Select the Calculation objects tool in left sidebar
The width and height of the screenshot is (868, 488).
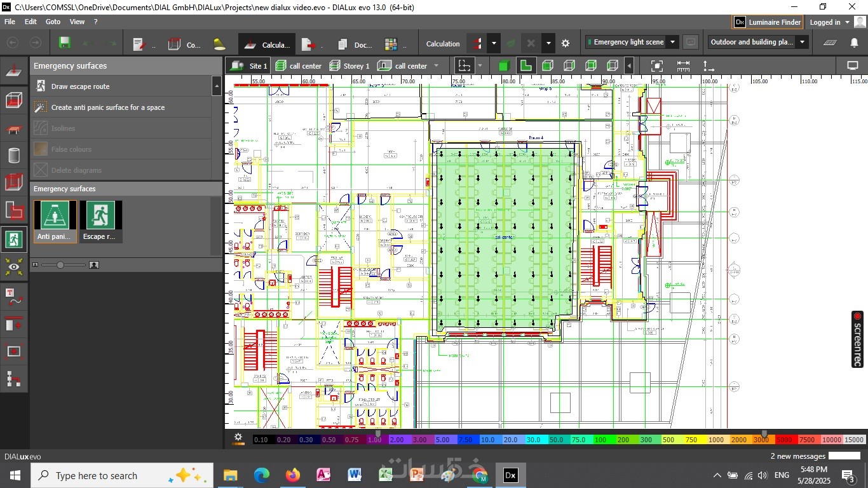[x=14, y=72]
